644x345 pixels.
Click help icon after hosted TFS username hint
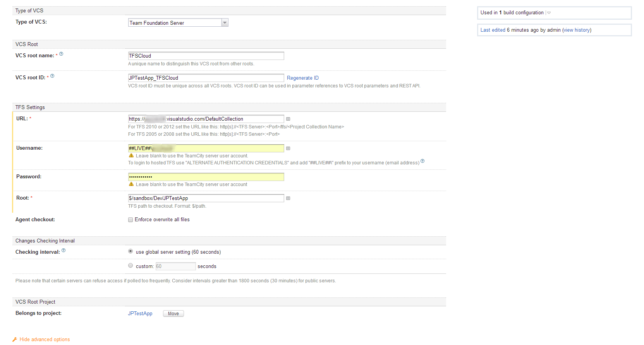422,161
